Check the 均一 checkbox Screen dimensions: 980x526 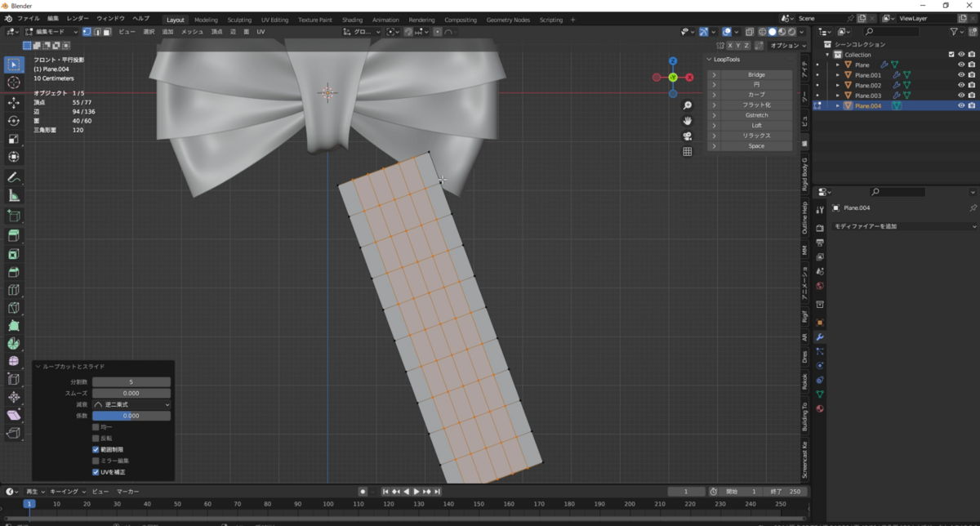96,426
